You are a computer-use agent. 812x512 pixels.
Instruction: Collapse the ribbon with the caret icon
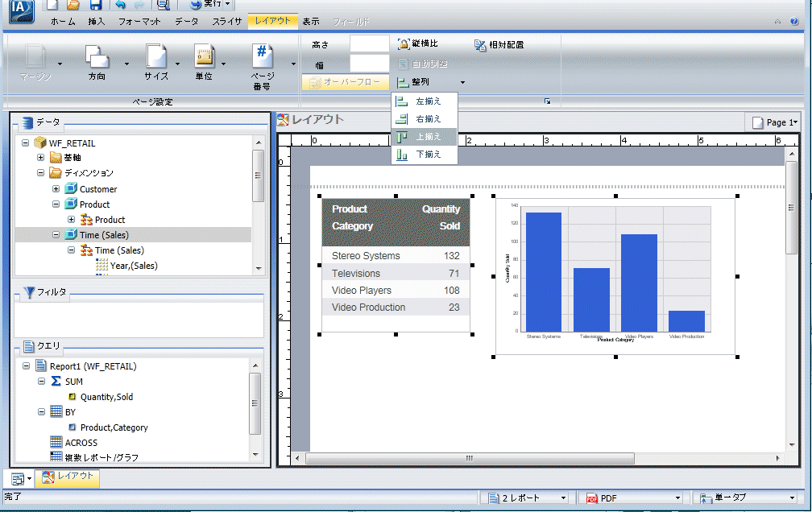[777, 22]
